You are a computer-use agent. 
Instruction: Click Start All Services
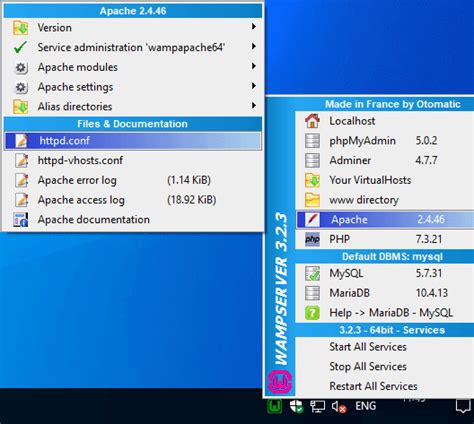(385, 347)
